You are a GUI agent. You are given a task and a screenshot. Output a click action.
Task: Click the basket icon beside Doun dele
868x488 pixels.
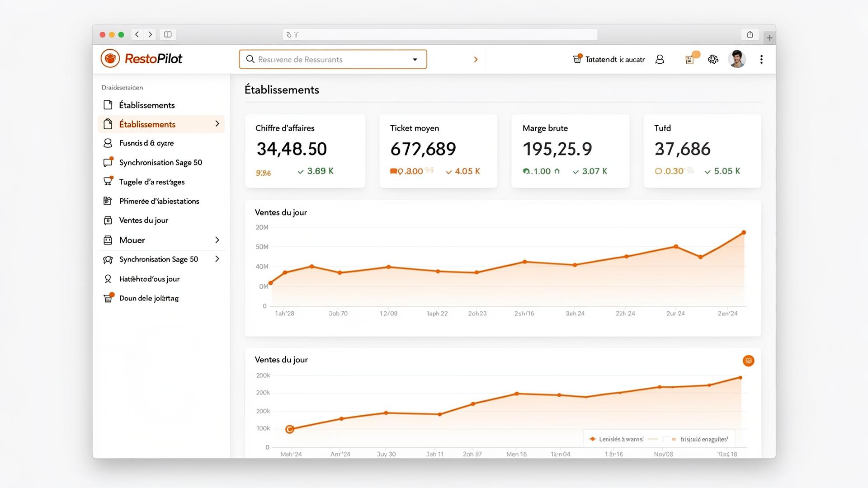click(x=108, y=298)
